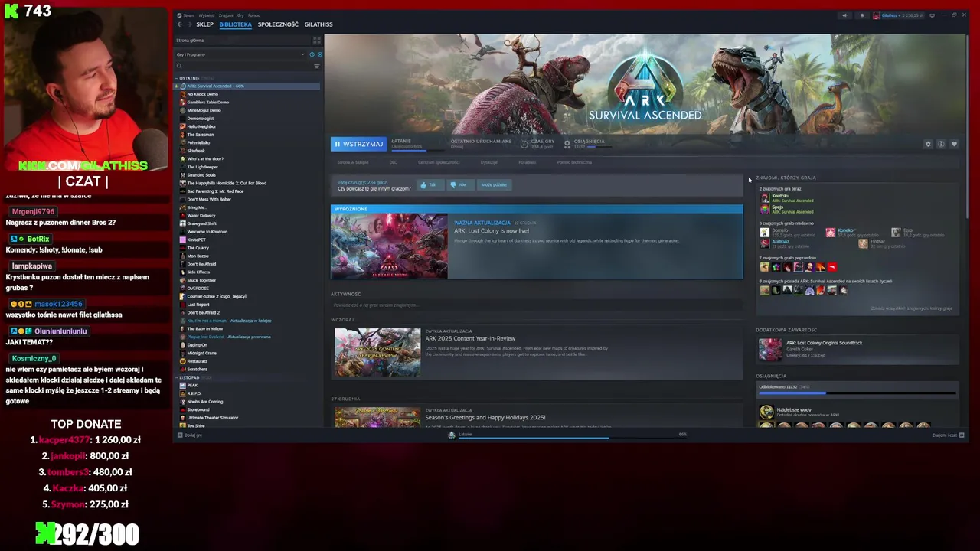
Task: Open Strona w sklepie link
Action: (x=353, y=162)
